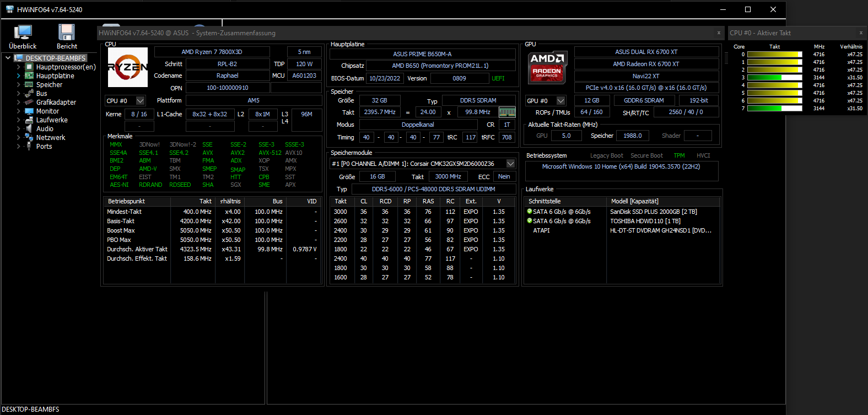Open the CPU #0 selector dropdown
This screenshot has width=868, height=415.
coord(140,101)
